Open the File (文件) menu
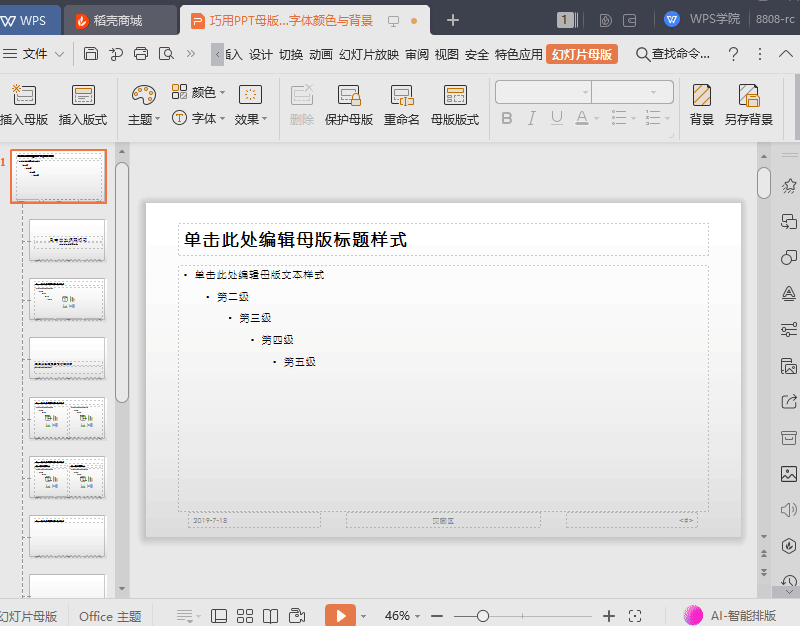800x626 pixels. coord(34,54)
